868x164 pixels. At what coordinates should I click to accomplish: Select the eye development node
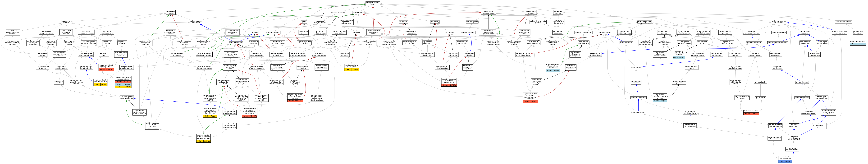pos(802,82)
